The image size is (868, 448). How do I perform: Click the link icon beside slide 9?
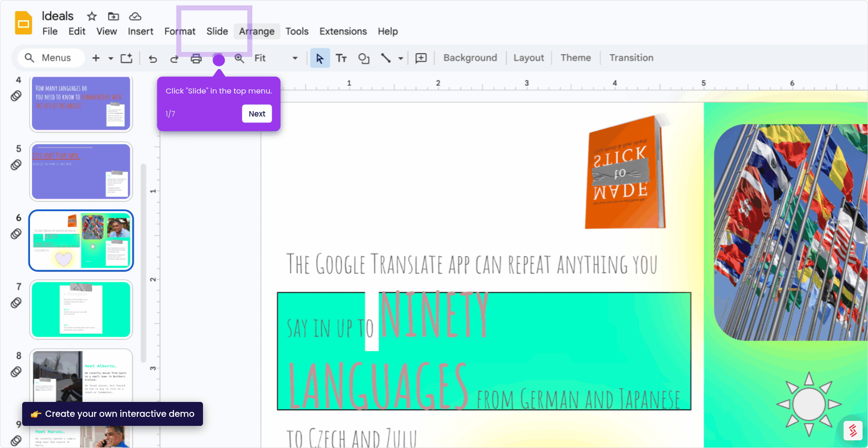[16, 440]
